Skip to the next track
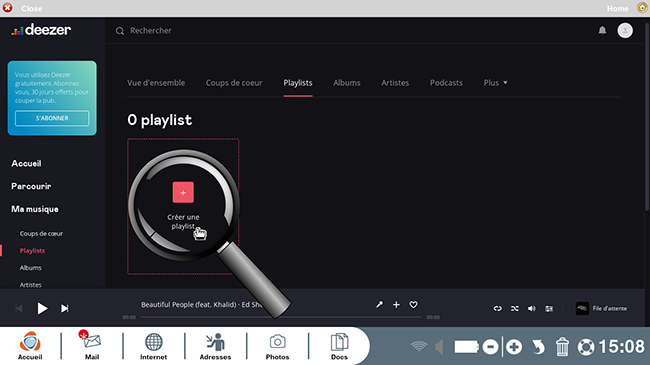This screenshot has height=365, width=650. click(x=64, y=308)
